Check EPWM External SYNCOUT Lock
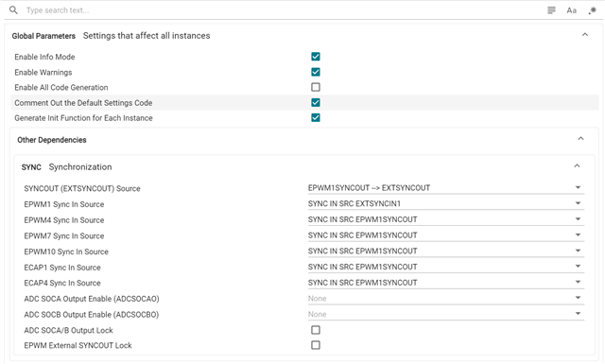This screenshot has height=364, width=605. pyautogui.click(x=316, y=345)
